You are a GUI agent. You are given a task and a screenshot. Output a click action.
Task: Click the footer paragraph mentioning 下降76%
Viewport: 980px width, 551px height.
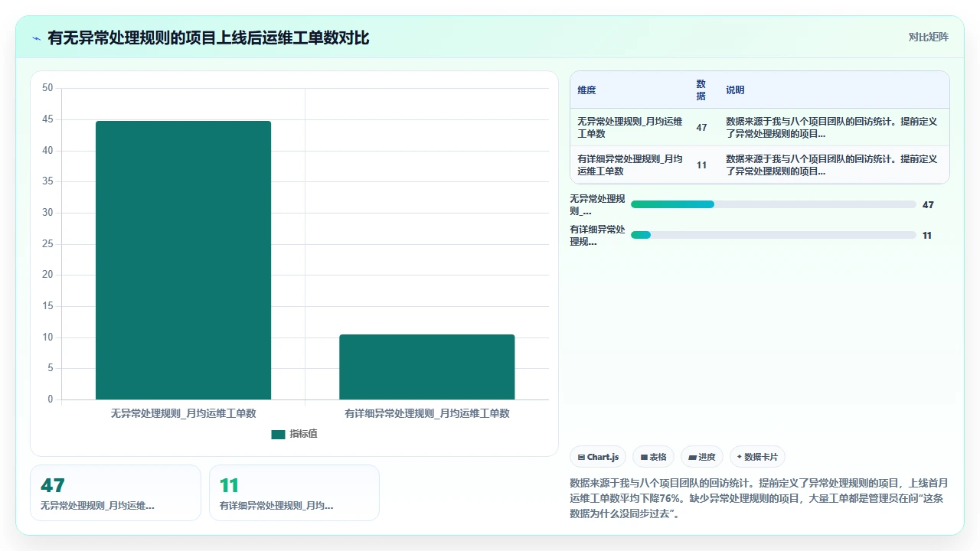coord(759,498)
